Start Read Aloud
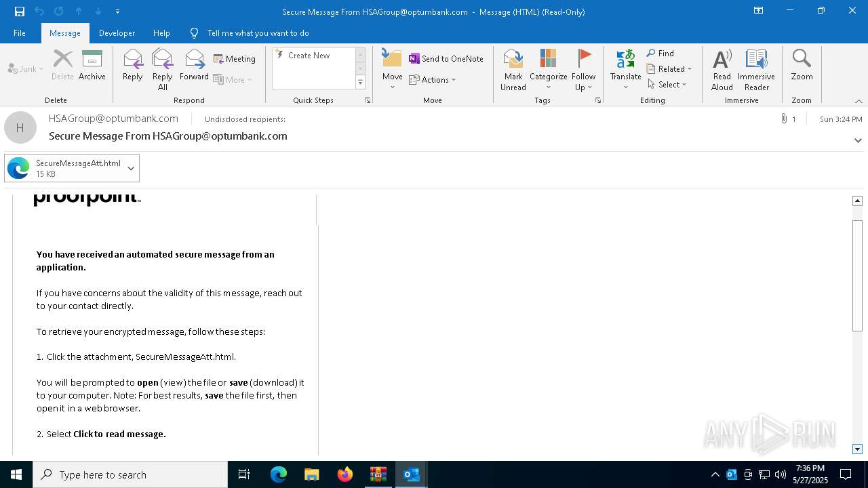The image size is (868, 488). pos(722,70)
